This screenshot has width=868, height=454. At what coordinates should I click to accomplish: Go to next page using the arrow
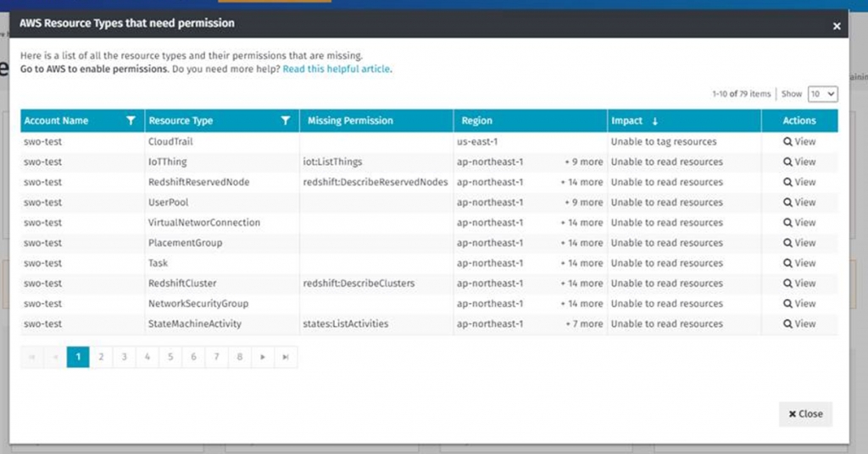pos(263,357)
